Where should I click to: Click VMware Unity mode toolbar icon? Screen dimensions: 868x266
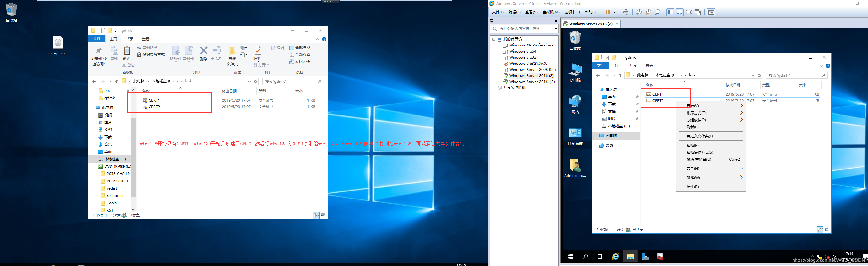pos(698,12)
